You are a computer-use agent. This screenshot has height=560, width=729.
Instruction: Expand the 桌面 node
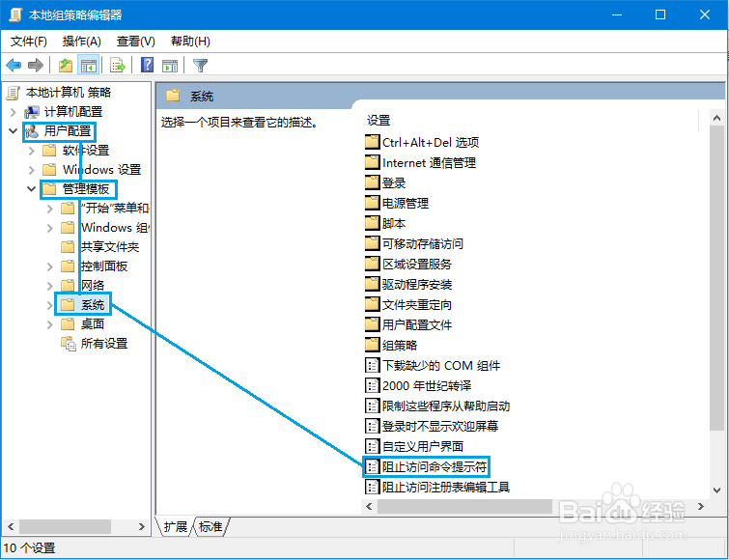(x=50, y=324)
